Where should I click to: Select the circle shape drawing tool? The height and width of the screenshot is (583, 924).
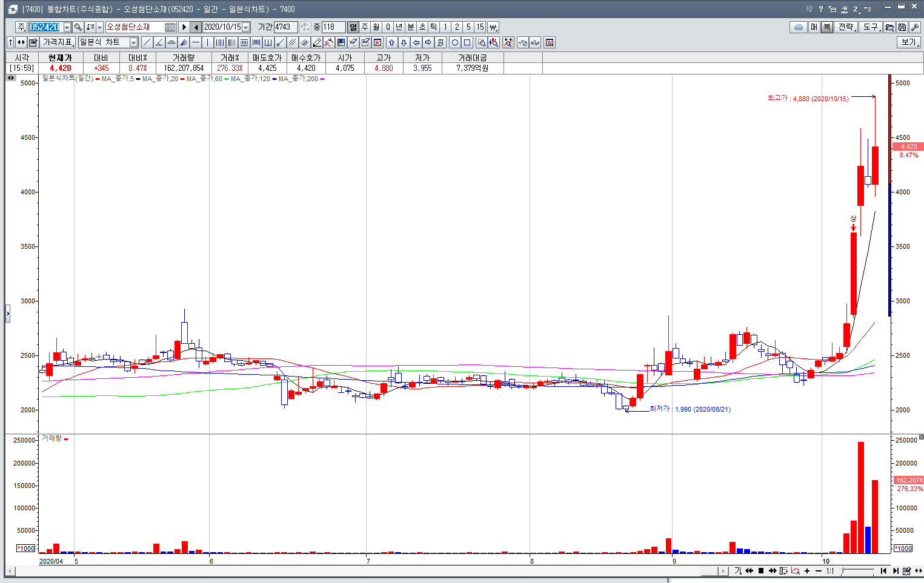tap(455, 42)
